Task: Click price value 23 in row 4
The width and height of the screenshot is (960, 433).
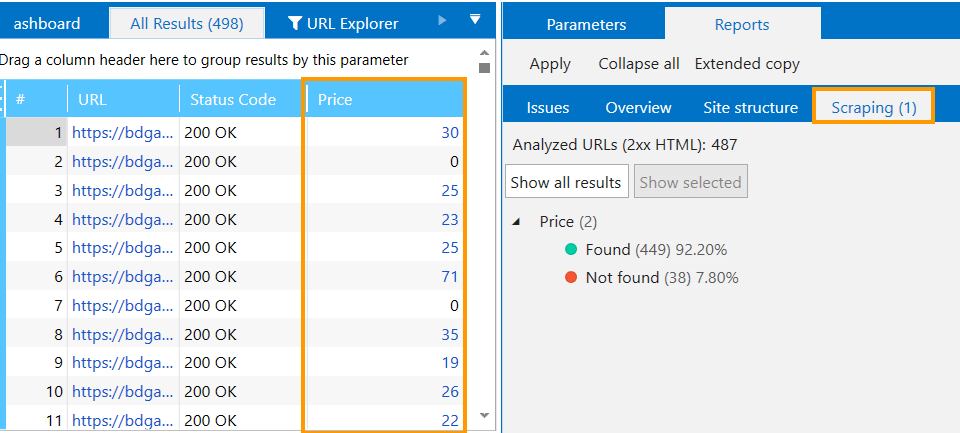Action: pos(450,219)
